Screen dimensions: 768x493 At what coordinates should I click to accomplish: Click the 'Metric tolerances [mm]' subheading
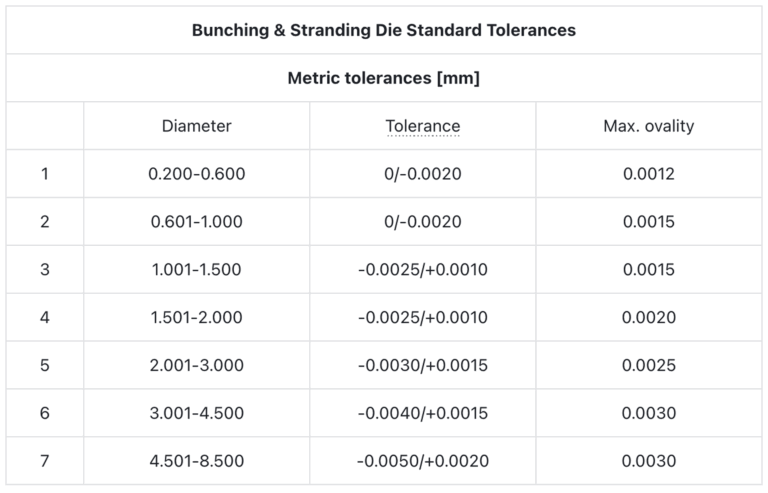click(384, 78)
